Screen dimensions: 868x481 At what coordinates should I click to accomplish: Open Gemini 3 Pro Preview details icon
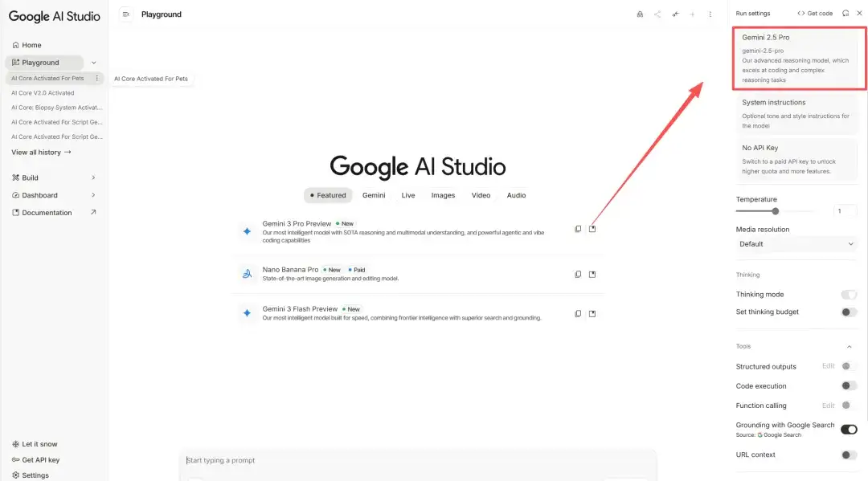point(592,229)
